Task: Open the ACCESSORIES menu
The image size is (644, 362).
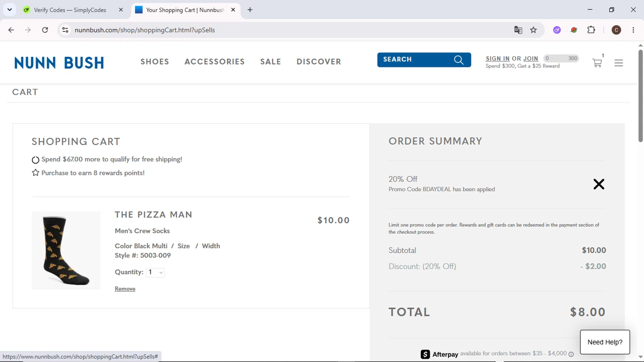Action: [215, 62]
